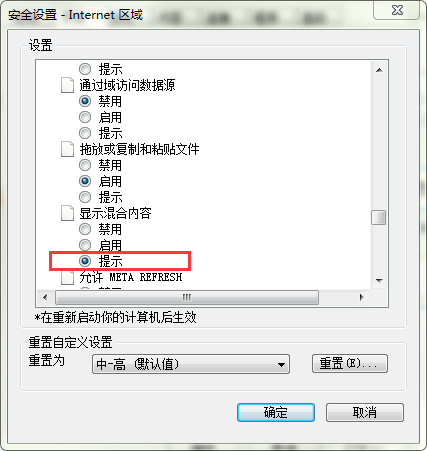This screenshot has height=451, width=427.
Task: Click vertical scrollbar down arrow
Action: pyautogui.click(x=379, y=281)
